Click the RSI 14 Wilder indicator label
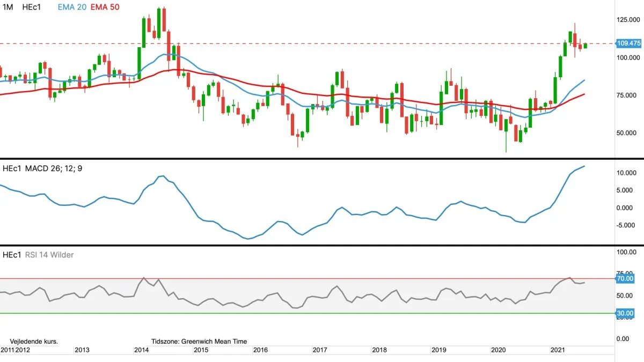Image resolution: width=644 pixels, height=362 pixels. 49,255
